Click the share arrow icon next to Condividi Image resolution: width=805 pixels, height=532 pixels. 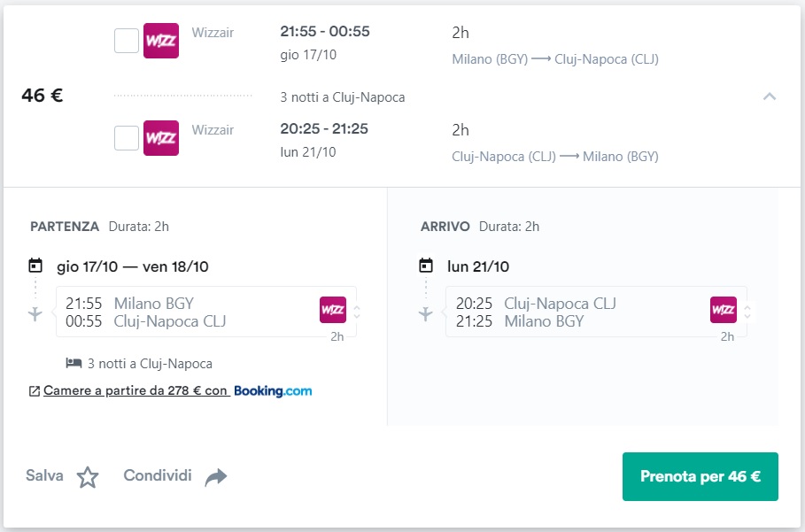(x=215, y=477)
